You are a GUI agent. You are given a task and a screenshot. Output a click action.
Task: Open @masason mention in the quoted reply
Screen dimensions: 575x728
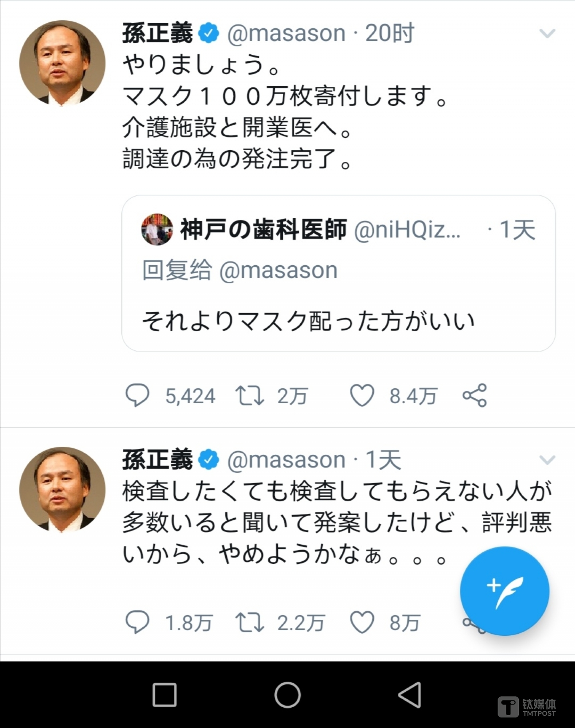[x=278, y=271]
